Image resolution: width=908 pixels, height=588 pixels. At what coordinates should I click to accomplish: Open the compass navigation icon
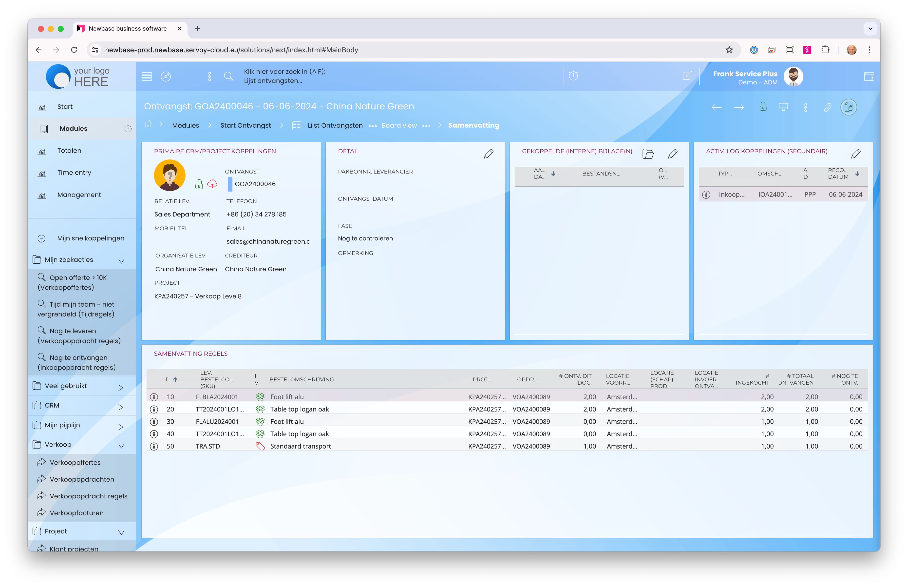click(166, 76)
